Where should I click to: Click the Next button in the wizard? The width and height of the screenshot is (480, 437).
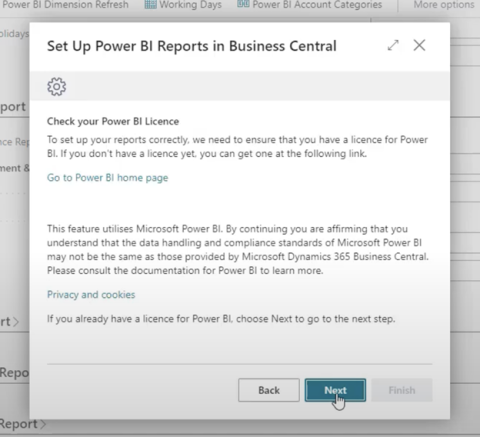tap(335, 390)
